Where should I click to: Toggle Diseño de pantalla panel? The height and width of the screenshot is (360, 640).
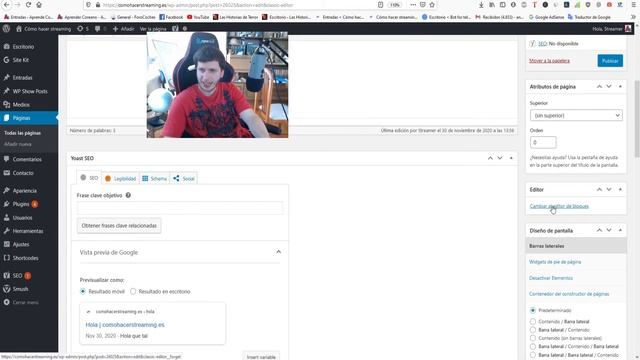point(620,230)
